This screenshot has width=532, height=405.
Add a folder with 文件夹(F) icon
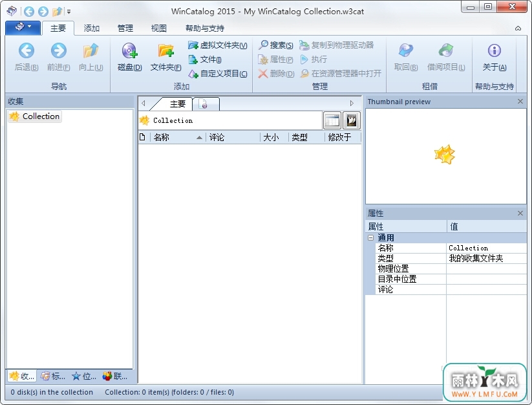tap(165, 51)
